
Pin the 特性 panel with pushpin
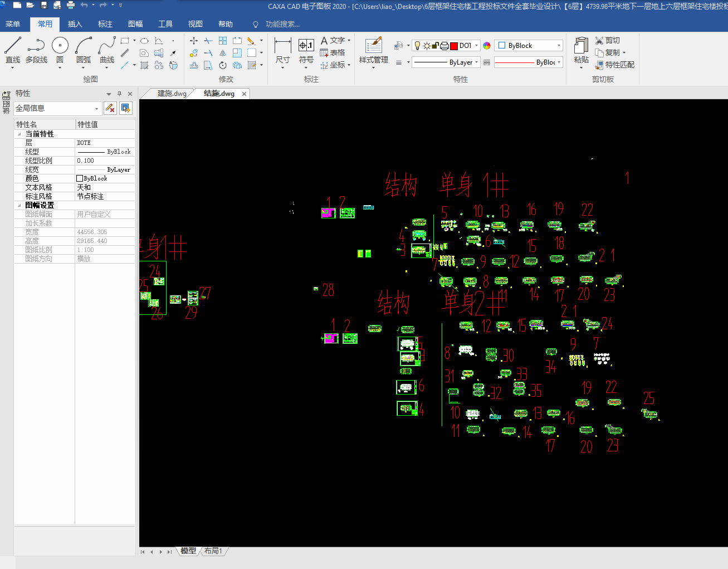pyautogui.click(x=119, y=94)
